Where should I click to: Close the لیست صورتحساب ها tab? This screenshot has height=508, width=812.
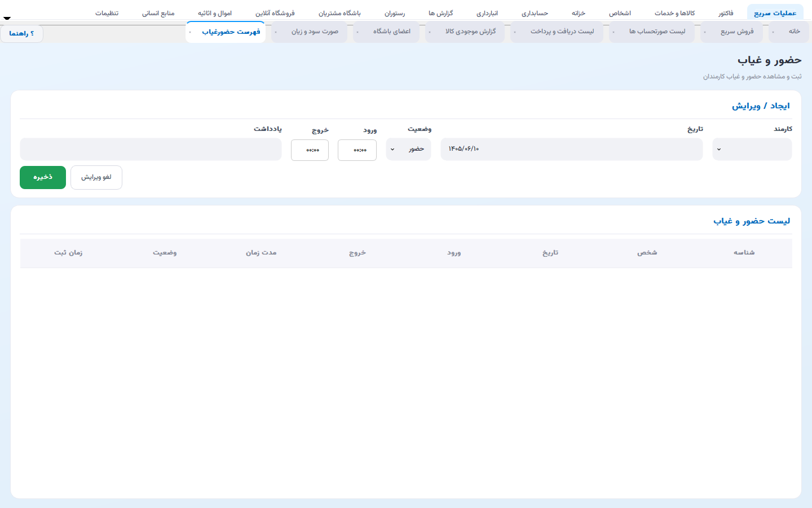click(x=614, y=32)
